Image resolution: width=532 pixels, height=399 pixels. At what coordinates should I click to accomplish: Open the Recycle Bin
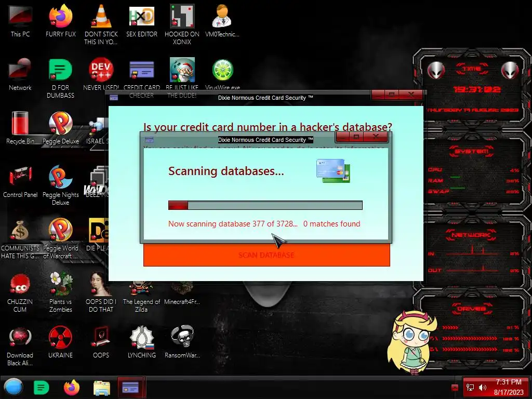(x=20, y=128)
